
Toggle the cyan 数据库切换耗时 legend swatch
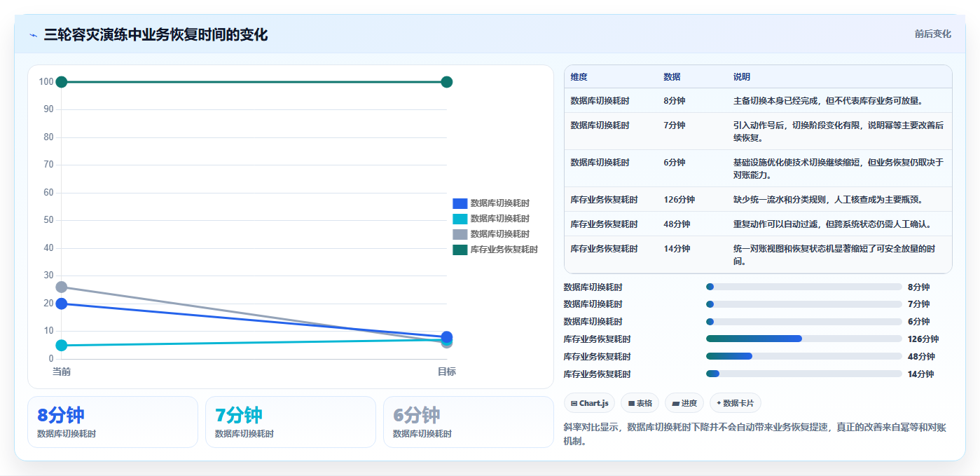point(460,219)
